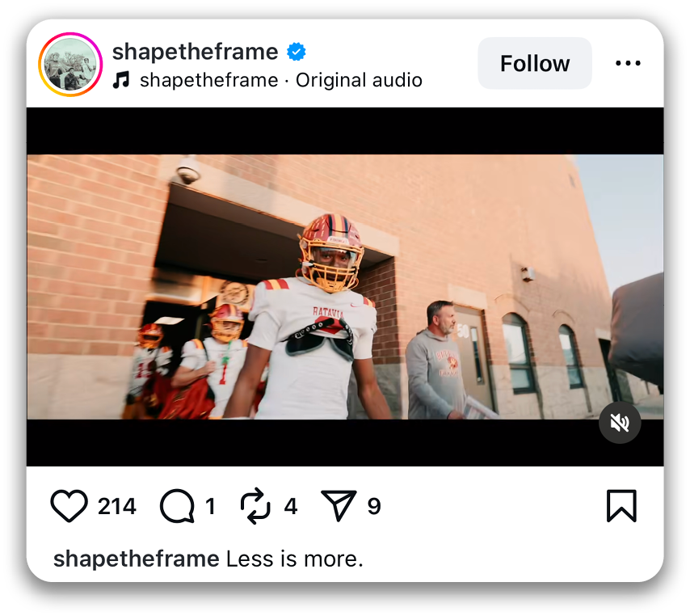The image size is (690, 616).
Task: Open comments via speech bubble icon
Action: [x=177, y=506]
